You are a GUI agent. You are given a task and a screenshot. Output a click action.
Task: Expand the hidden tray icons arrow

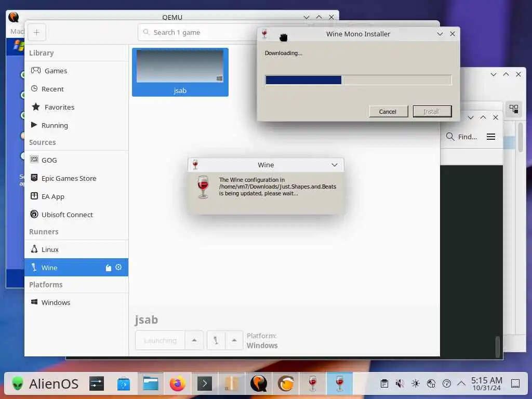(461, 384)
